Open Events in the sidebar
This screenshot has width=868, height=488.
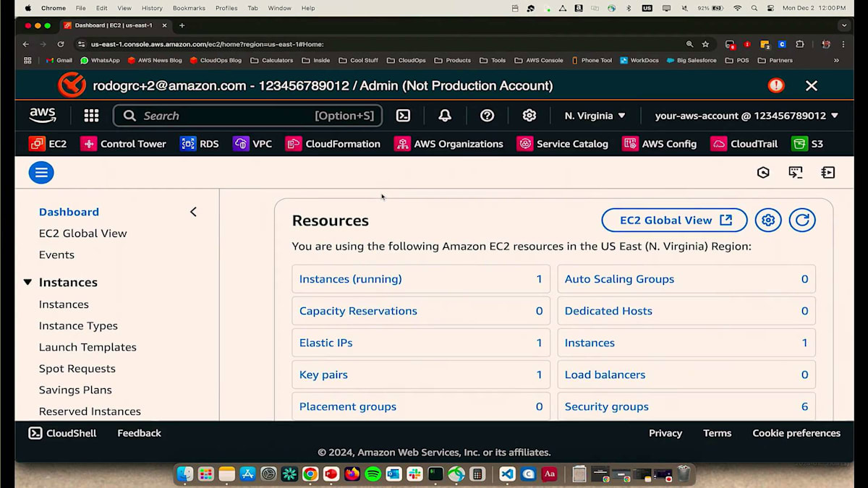pyautogui.click(x=56, y=254)
